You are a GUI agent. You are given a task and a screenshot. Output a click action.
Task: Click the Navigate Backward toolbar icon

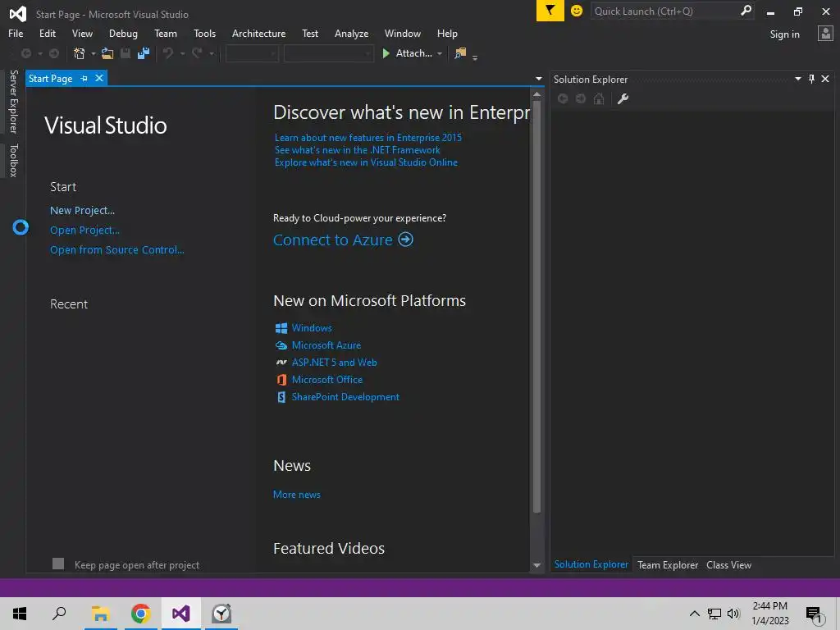tap(25, 53)
